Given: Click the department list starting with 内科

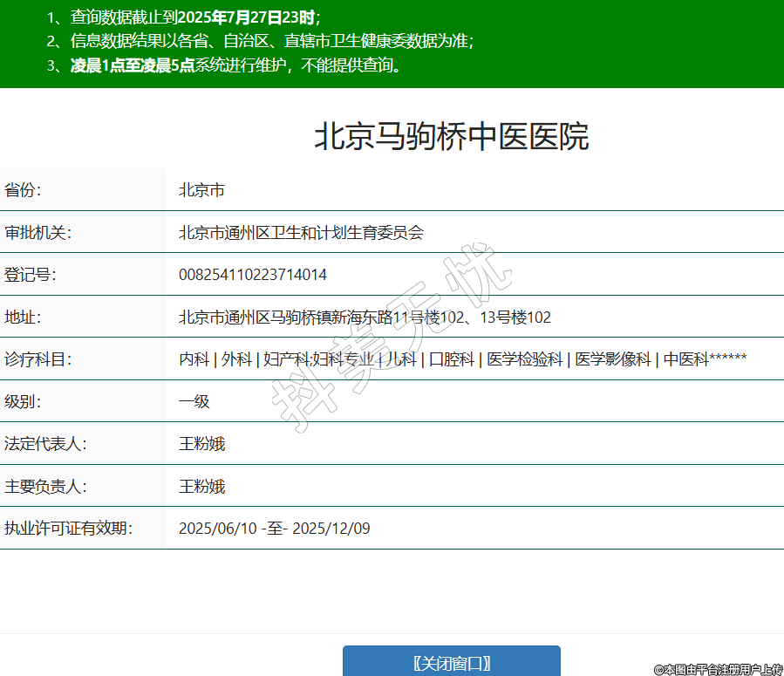Looking at the screenshot, I should coord(462,359).
